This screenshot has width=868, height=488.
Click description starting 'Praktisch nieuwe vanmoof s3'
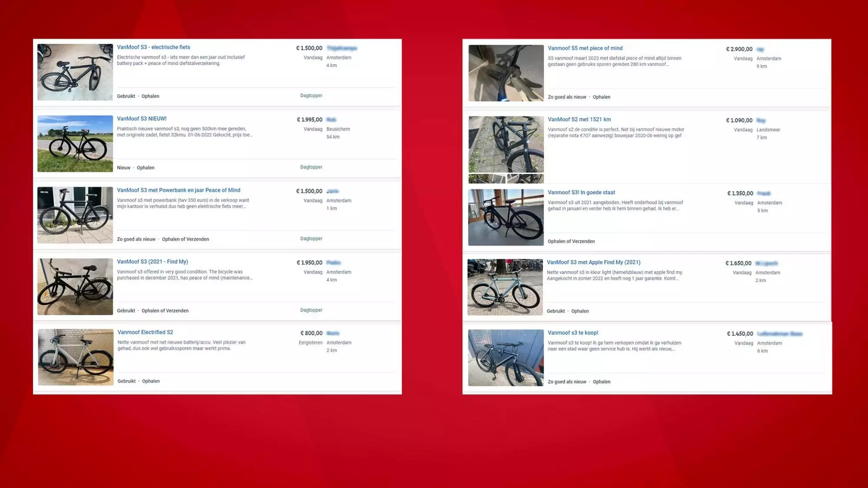[x=184, y=132]
